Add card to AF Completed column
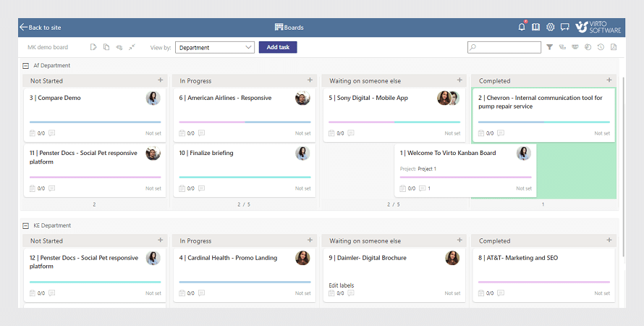Screen dimensions: 644x326 tap(609, 80)
